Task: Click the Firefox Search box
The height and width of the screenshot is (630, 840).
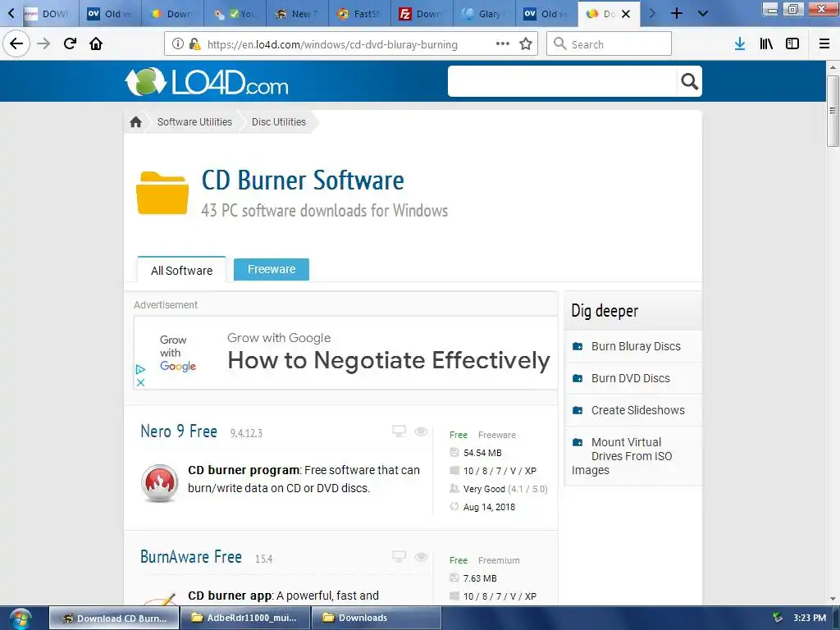Action: pos(609,44)
